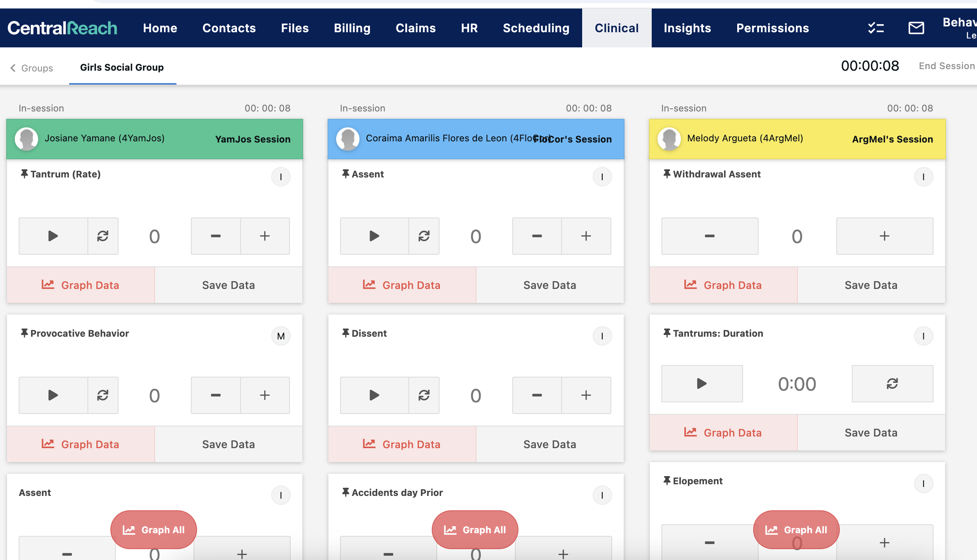Click the I badge on Accidents day Prior

(602, 496)
